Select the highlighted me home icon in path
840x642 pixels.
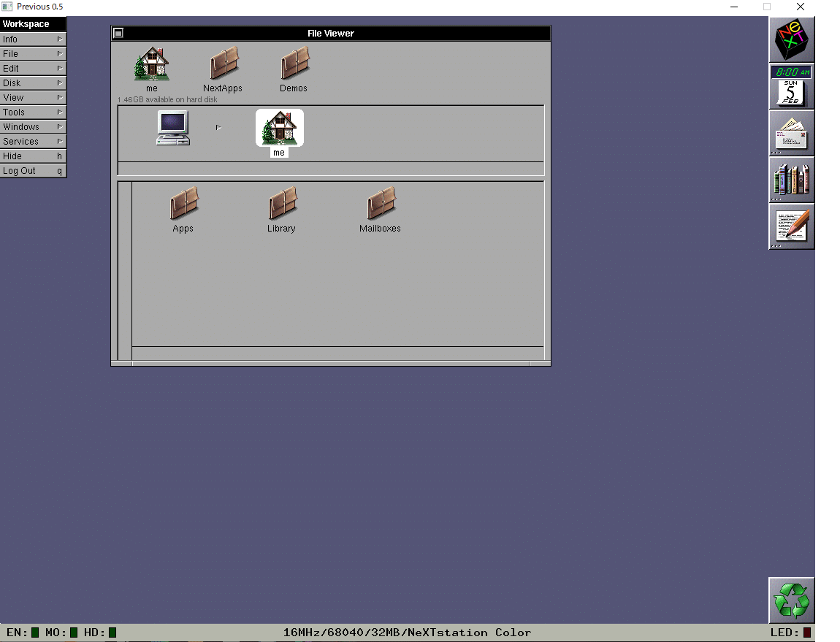[279, 128]
